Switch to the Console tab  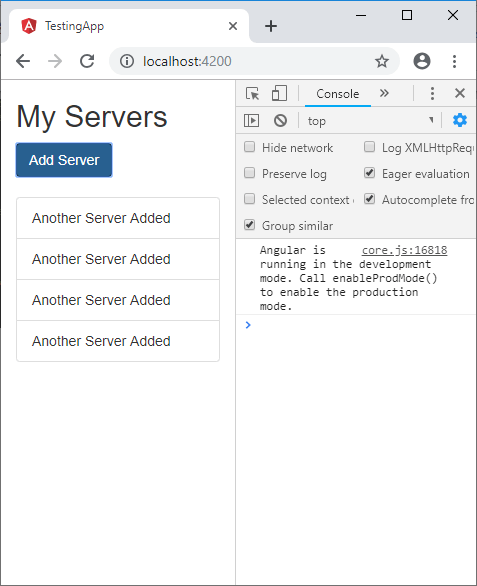[338, 94]
